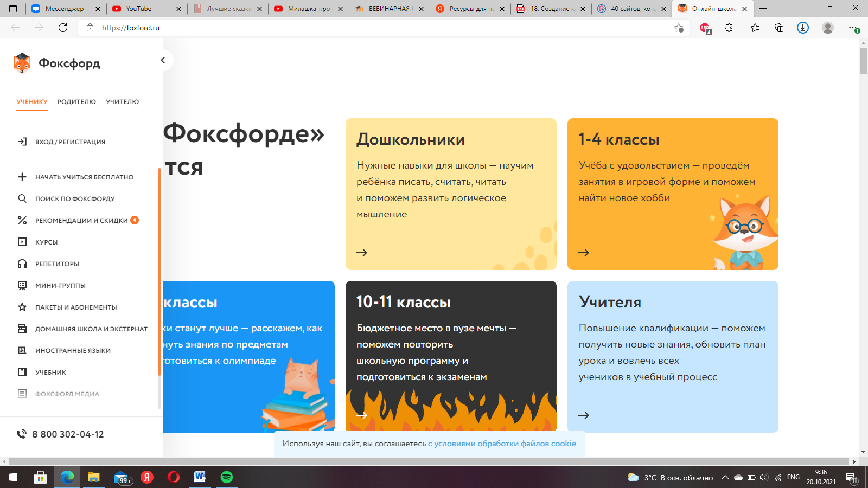Screen dimensions: 868x488
Task: Click the ENG language indicator
Action: pos(793,477)
